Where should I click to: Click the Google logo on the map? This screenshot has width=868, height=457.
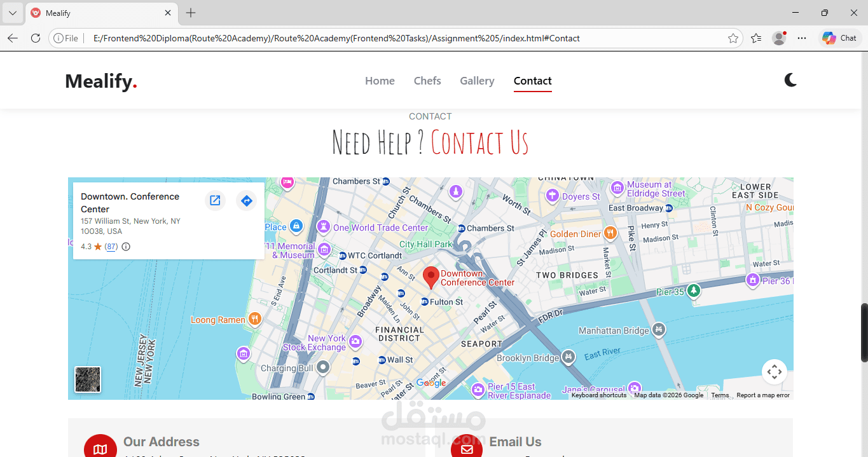(x=431, y=383)
